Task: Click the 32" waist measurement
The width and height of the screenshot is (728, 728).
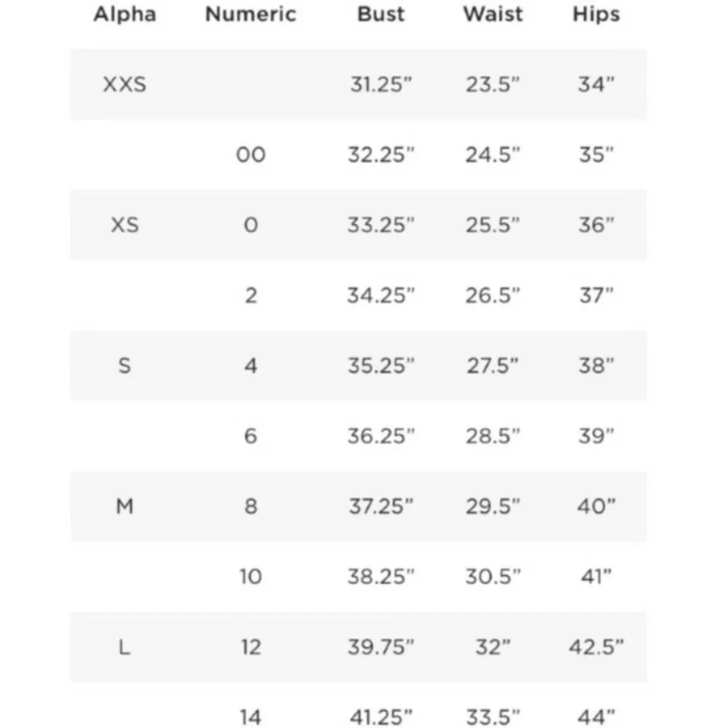Action: [493, 646]
